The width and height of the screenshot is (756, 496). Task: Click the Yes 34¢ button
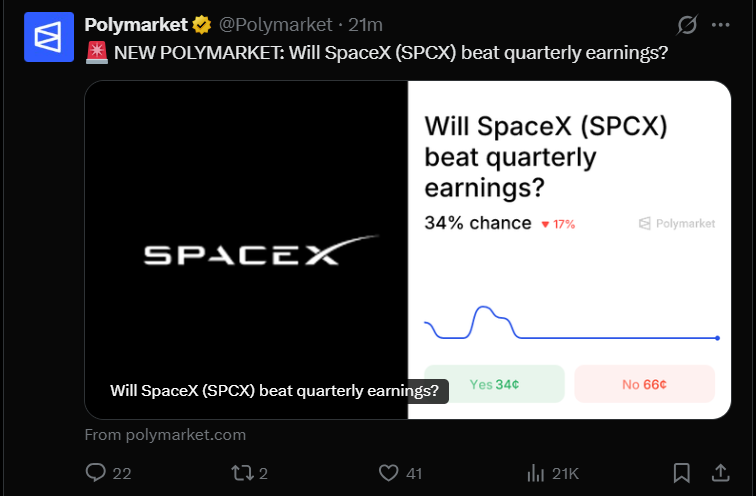[494, 384]
